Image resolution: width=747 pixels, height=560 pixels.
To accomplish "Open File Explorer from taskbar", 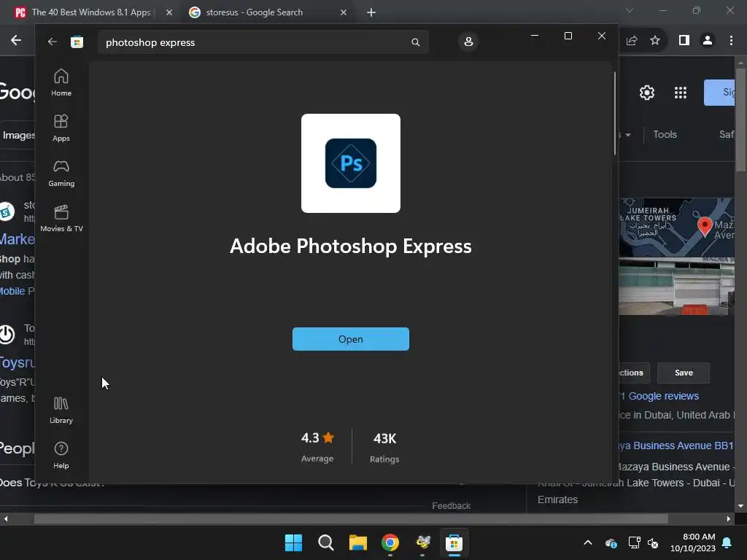I will click(x=357, y=542).
